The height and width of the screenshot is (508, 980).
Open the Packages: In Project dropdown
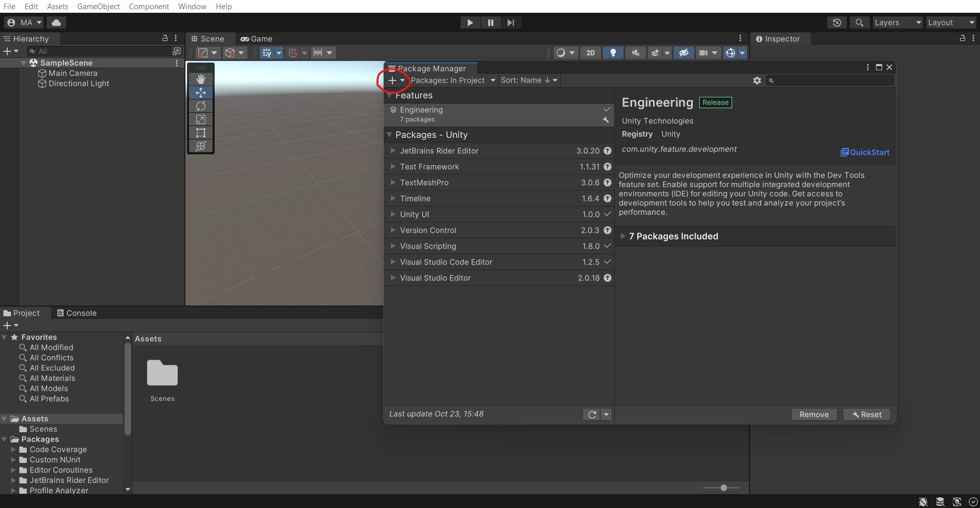point(453,80)
